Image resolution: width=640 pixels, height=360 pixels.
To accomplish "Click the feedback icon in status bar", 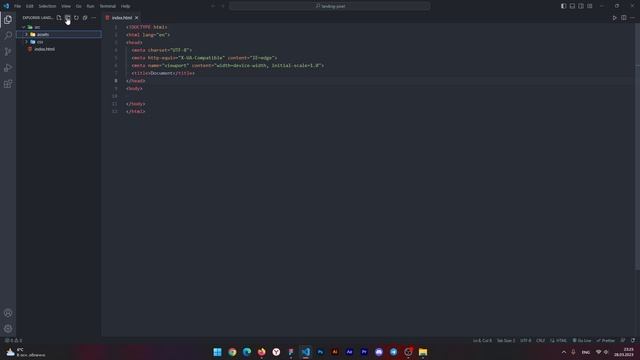I will coord(623,340).
